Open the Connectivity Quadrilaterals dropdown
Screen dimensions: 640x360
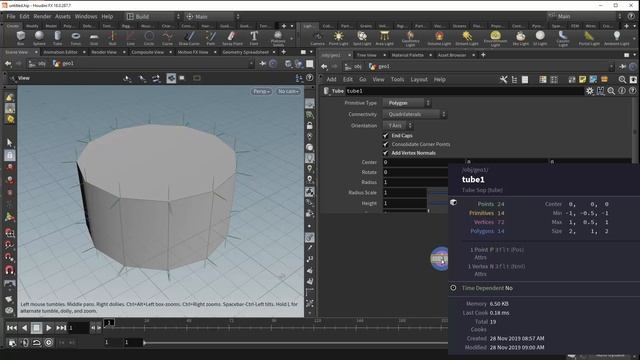point(415,114)
